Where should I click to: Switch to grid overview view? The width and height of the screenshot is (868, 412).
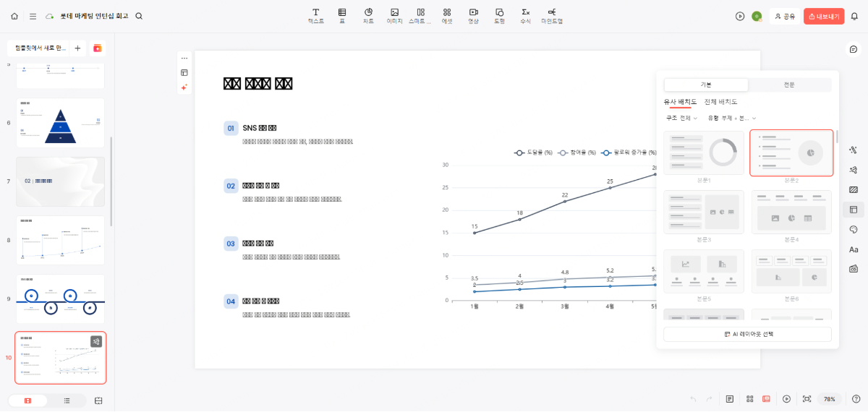750,399
